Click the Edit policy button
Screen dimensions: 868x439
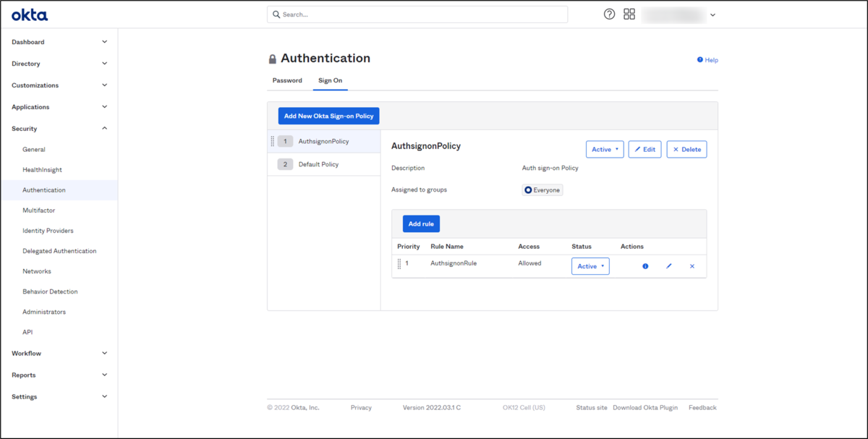click(x=644, y=149)
